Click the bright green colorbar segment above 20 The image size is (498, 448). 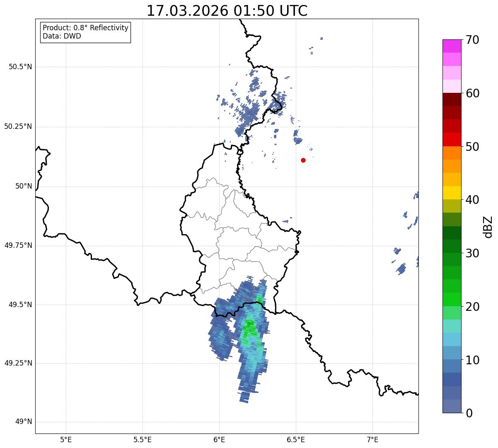pos(452,300)
